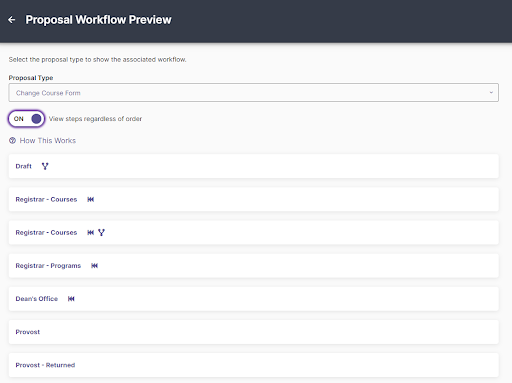Open the Provost step
Image resolution: width=512 pixels, height=383 pixels.
253,332
